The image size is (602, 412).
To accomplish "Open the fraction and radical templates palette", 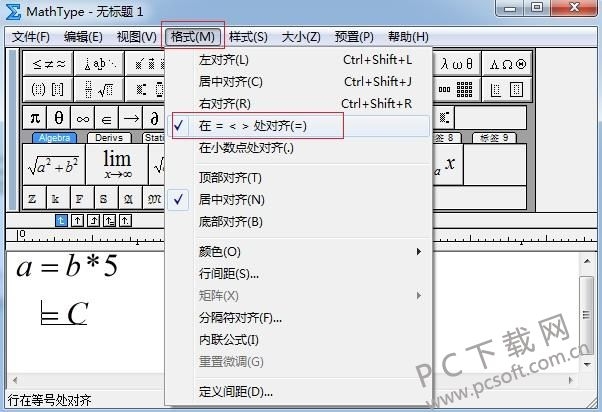I will (99, 89).
